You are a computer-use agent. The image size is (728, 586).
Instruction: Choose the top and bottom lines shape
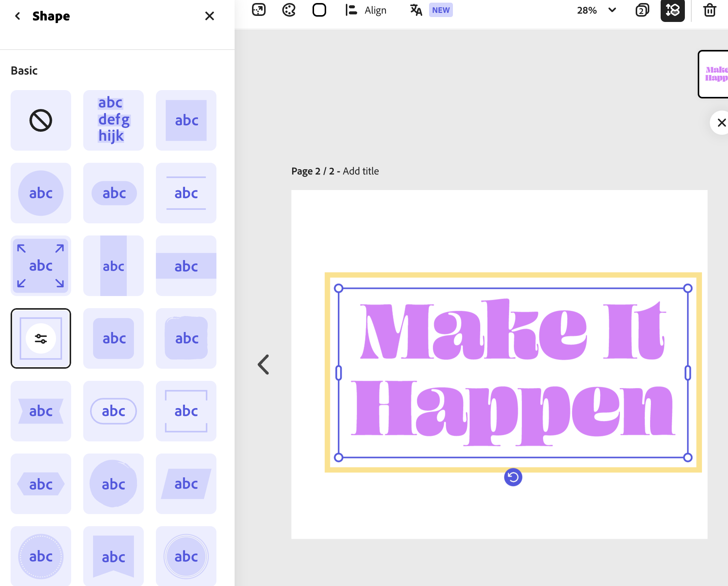pos(186,193)
